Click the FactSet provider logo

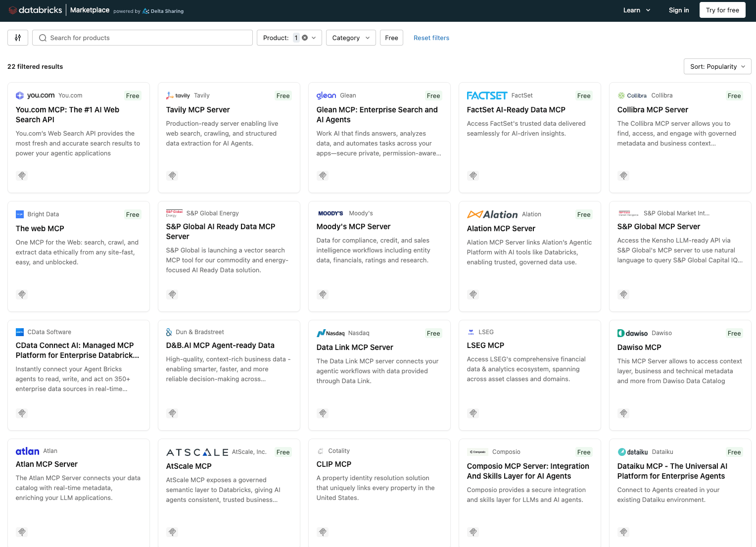(487, 96)
